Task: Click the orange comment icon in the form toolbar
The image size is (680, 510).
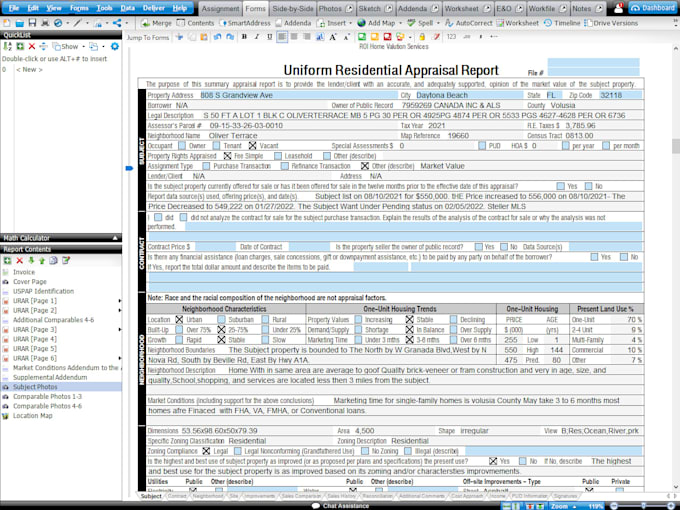Action: (x=375, y=37)
